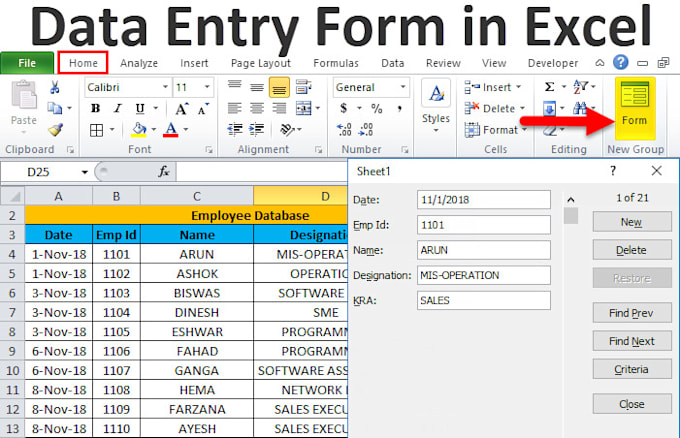
Task: Click the Borders icon
Action: [96, 130]
